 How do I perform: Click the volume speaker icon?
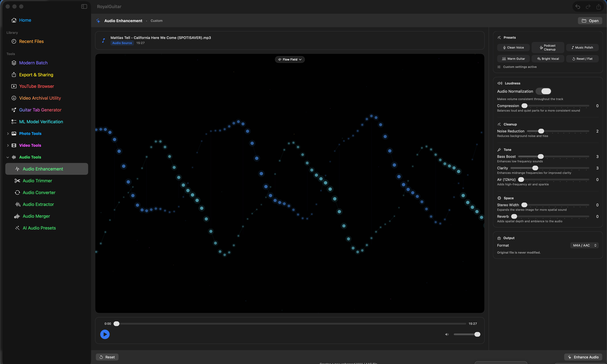pyautogui.click(x=447, y=334)
